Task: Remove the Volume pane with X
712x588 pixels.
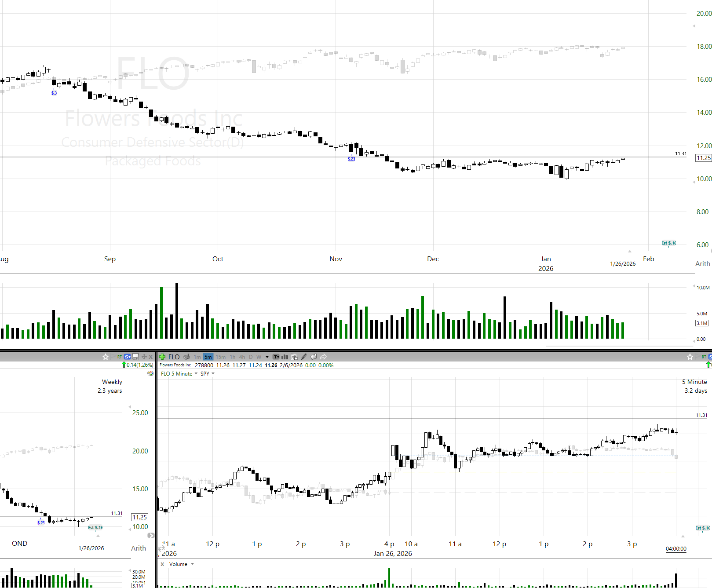Action: coord(162,564)
